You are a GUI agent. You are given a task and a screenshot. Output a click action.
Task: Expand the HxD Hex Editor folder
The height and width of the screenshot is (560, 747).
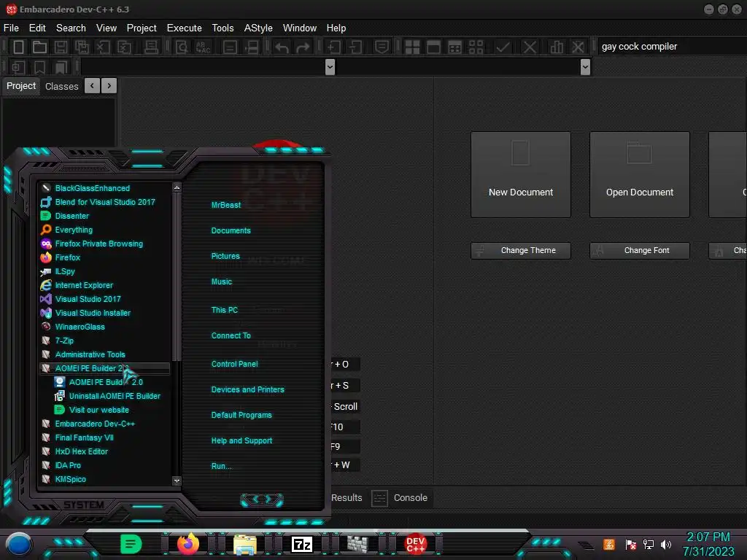tap(82, 451)
